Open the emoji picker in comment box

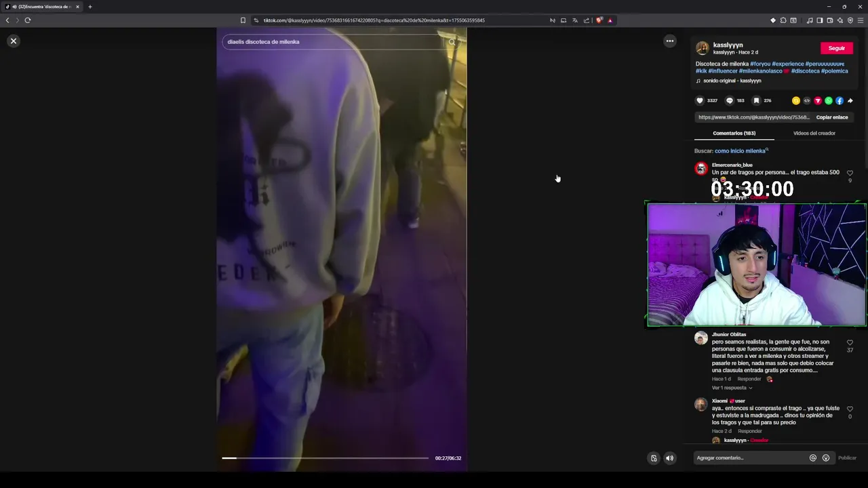point(826,458)
